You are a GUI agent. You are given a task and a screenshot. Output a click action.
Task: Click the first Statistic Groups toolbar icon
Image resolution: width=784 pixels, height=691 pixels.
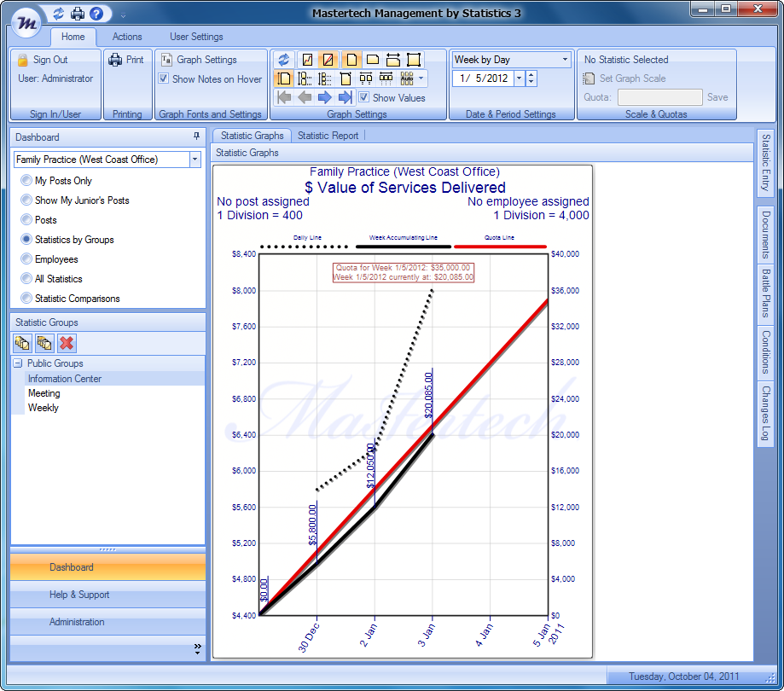22,343
